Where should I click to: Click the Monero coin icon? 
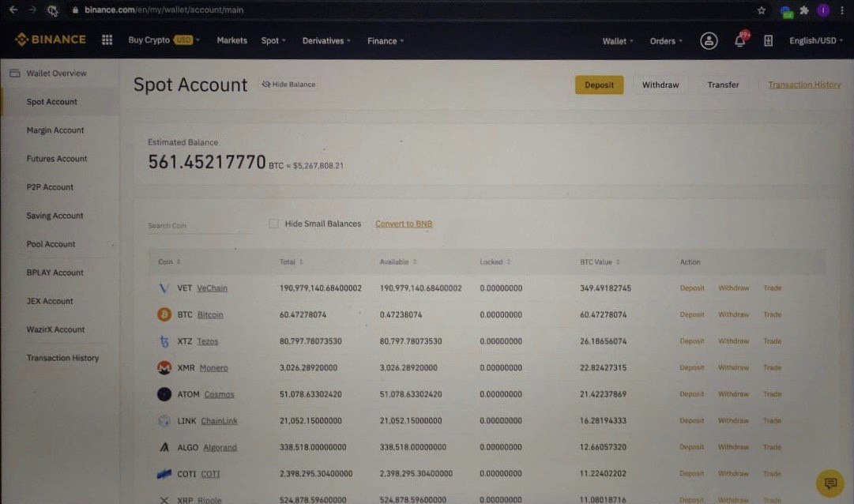(164, 368)
